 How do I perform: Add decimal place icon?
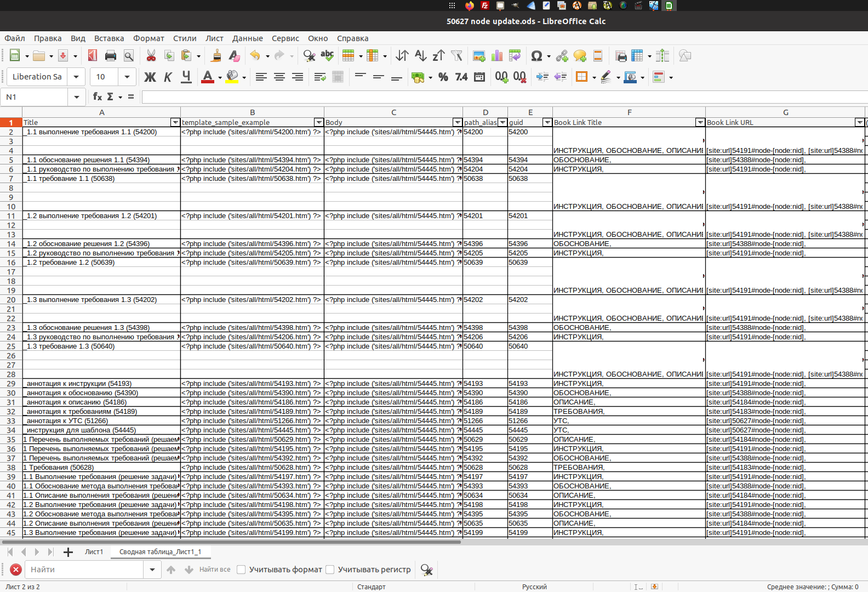[x=501, y=77]
